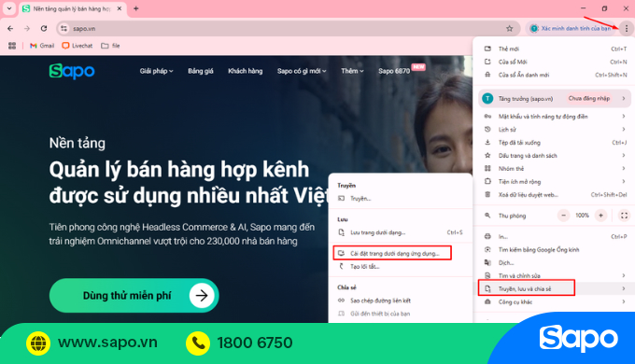Select Lưu trang dưới dạng...
The height and width of the screenshot is (364, 635).
click(400, 232)
